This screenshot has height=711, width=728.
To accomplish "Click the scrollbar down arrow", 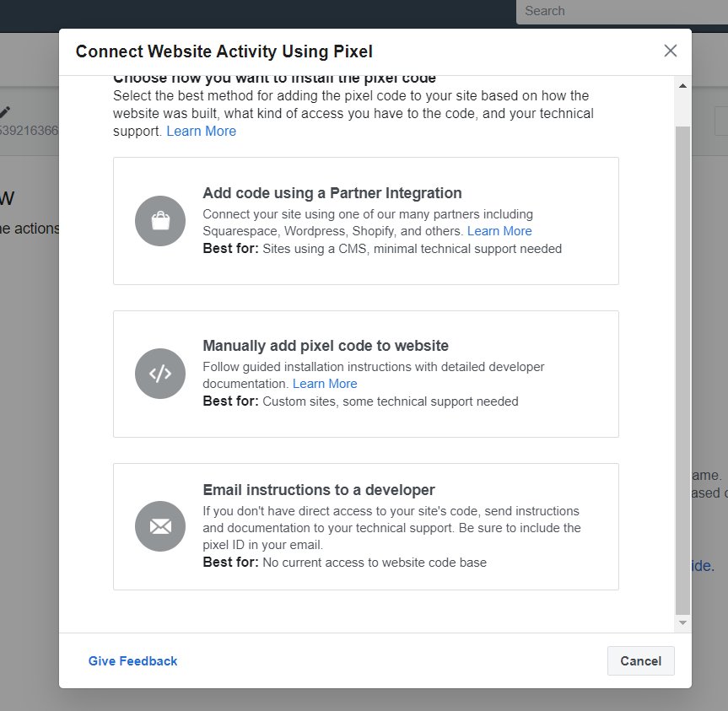I will tap(682, 622).
